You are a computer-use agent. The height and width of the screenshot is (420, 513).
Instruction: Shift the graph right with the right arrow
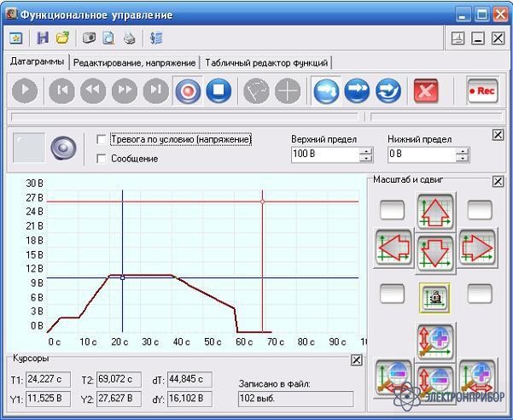[x=476, y=248]
